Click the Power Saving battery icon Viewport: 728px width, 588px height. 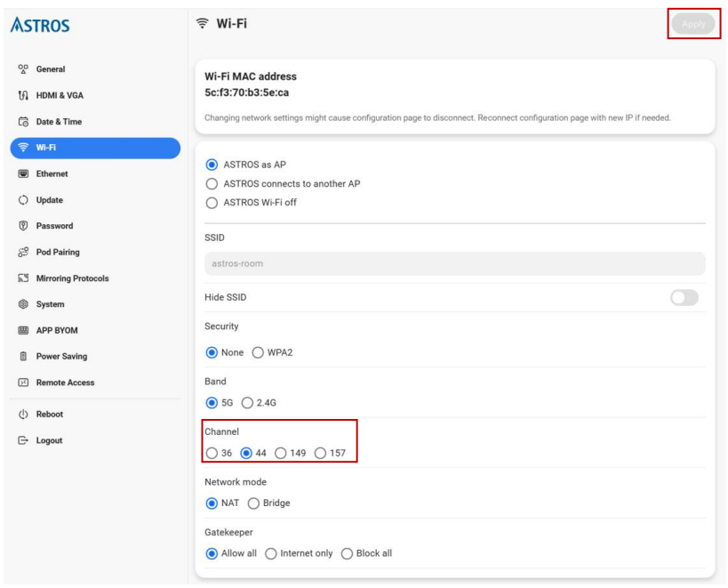(x=23, y=356)
